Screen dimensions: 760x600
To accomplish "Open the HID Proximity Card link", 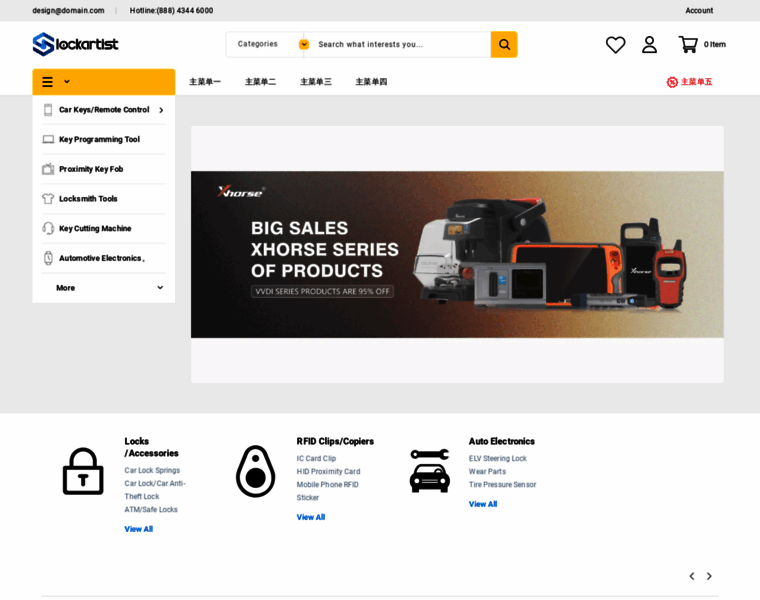I will click(x=328, y=472).
